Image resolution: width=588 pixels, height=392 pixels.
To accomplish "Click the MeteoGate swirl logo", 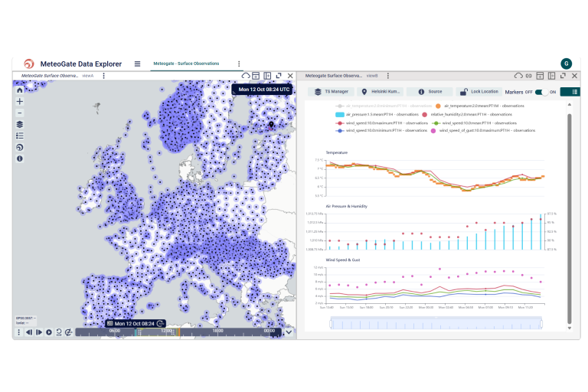I will (29, 64).
